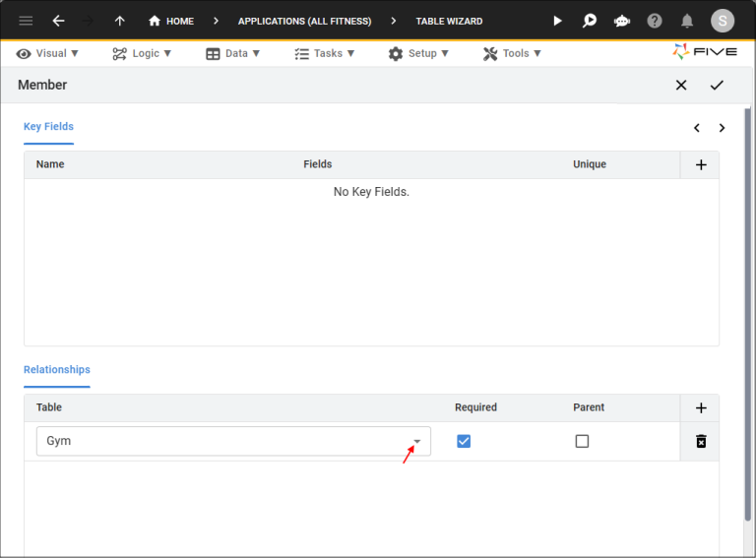Delete the Gym relationship row
The image size is (756, 558).
click(x=701, y=441)
